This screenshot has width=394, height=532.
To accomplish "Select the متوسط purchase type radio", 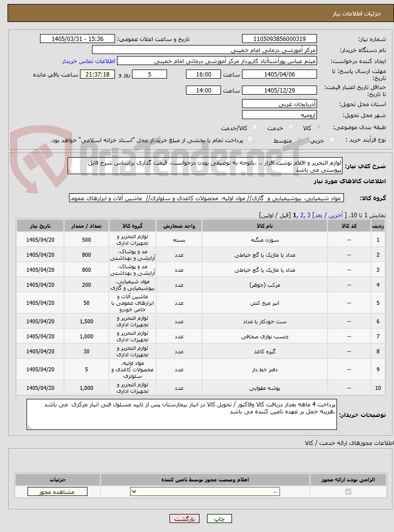I will tap(299, 140).
